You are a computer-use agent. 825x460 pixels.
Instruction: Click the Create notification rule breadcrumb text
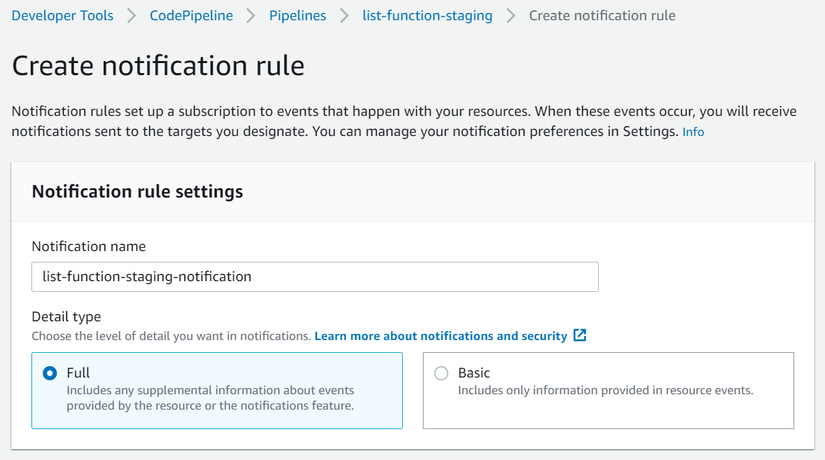pos(602,16)
